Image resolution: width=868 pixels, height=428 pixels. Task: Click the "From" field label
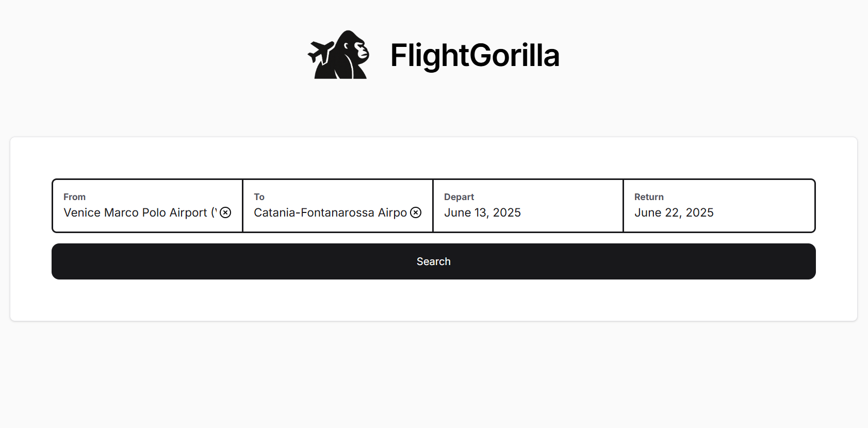[x=75, y=197]
